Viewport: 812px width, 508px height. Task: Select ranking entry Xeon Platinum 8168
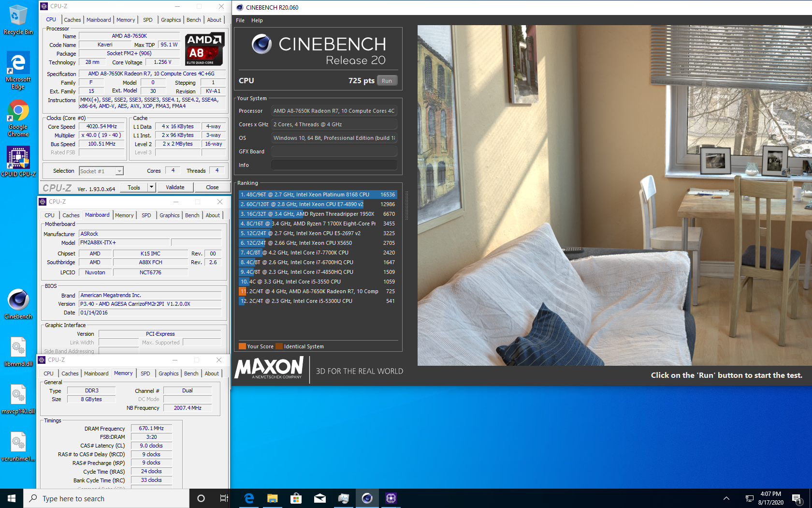pyautogui.click(x=318, y=194)
